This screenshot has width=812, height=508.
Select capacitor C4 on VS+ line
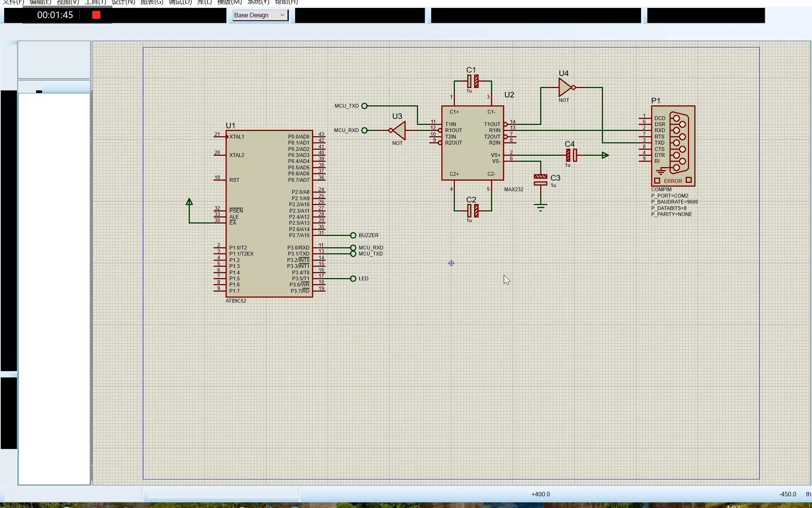tap(571, 155)
